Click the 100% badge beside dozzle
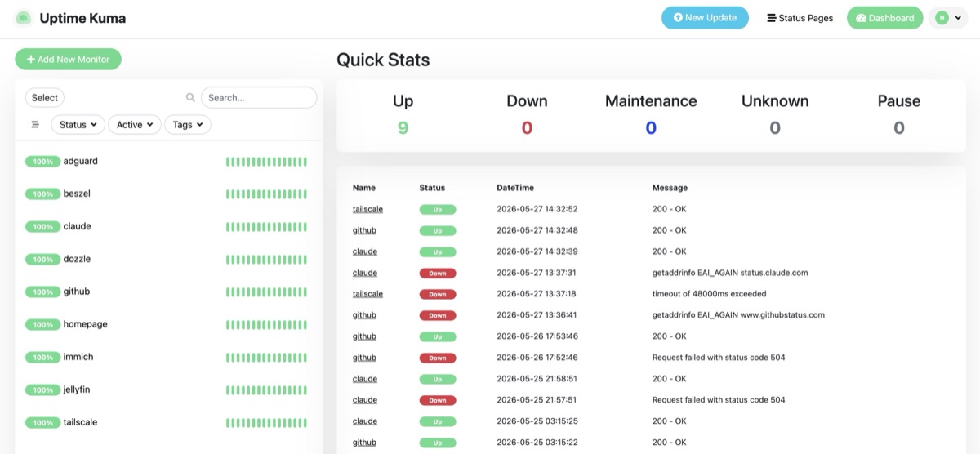Image resolution: width=980 pixels, height=454 pixels. click(42, 260)
